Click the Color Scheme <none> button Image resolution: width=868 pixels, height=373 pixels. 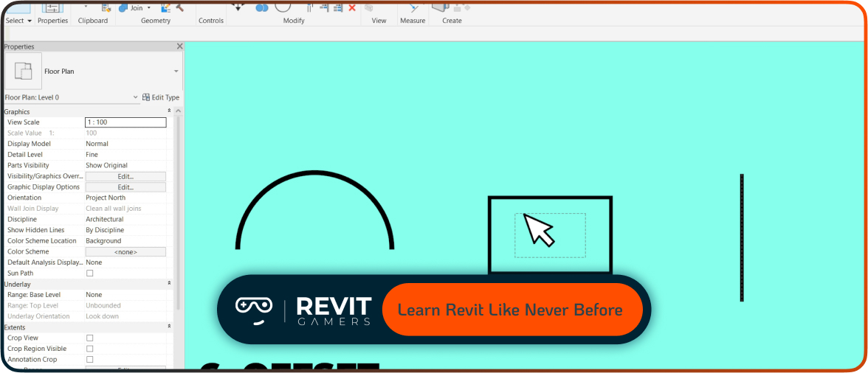pyautogui.click(x=125, y=251)
